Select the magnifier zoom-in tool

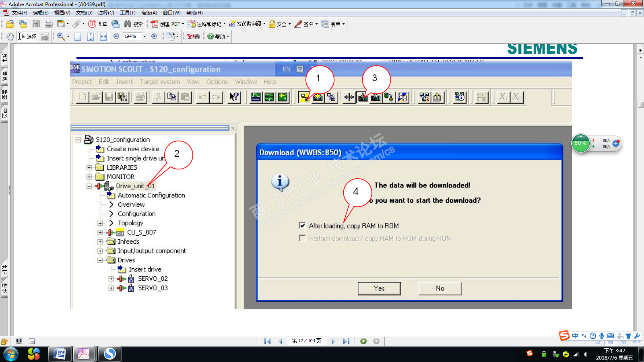(x=61, y=37)
